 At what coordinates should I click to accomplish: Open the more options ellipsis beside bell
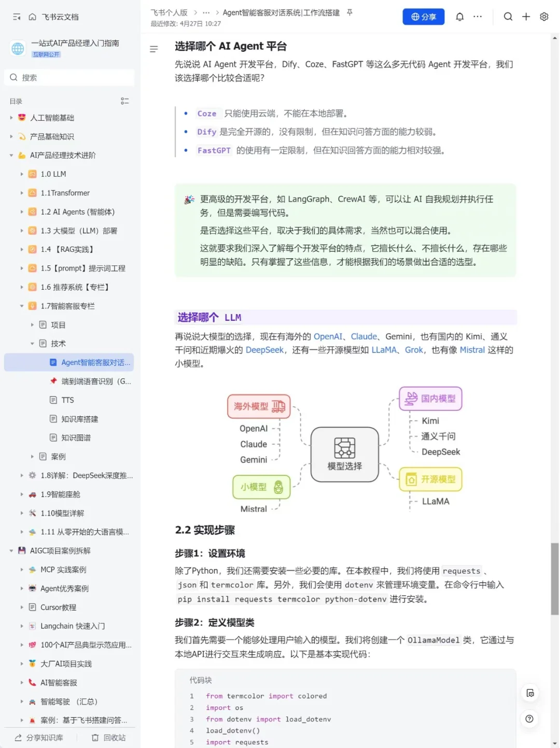tap(478, 17)
